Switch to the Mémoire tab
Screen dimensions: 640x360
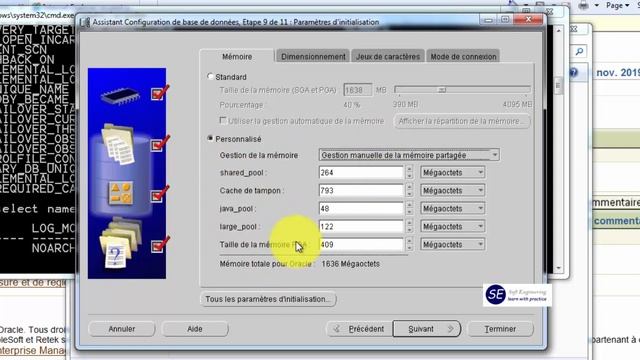point(237,57)
